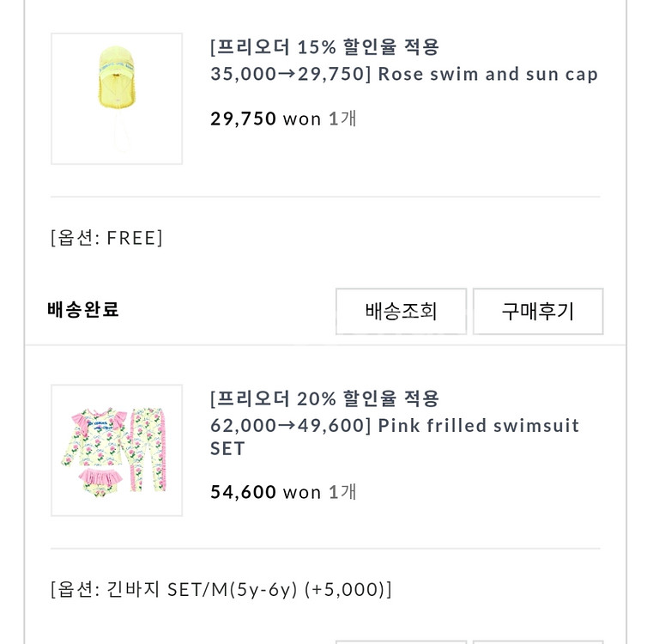Click the 배송완료 delivery status label

coord(83,310)
